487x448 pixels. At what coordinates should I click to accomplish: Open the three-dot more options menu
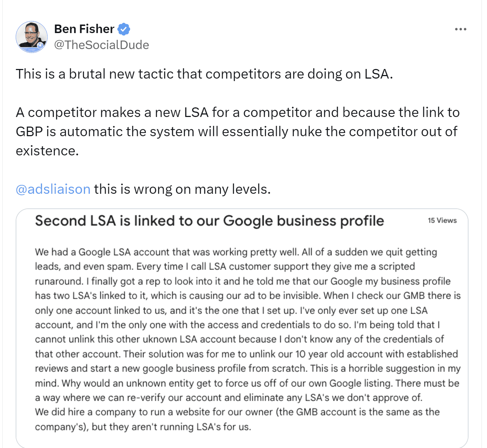tap(460, 29)
